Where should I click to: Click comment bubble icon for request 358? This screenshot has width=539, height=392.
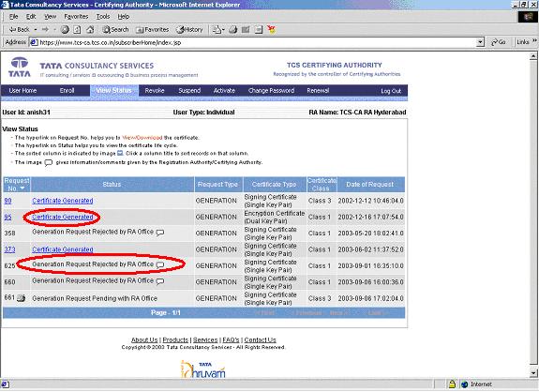click(160, 233)
